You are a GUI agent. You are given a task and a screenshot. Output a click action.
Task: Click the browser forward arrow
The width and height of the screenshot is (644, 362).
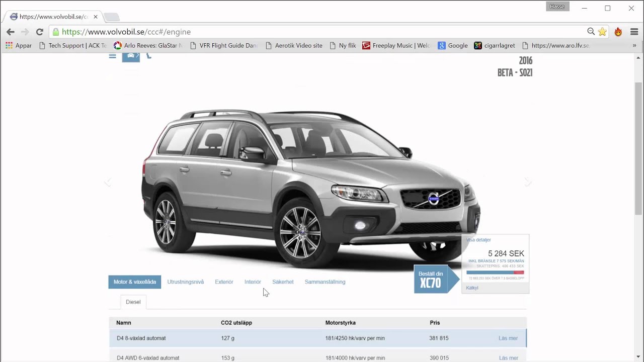25,32
